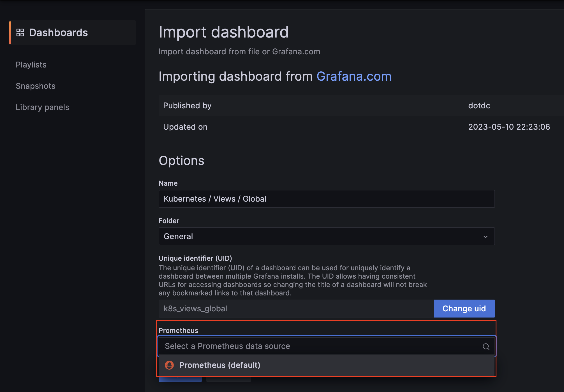Click the magnifier icon in Prometheus field
Viewport: 564px width, 392px height.
(x=486, y=347)
